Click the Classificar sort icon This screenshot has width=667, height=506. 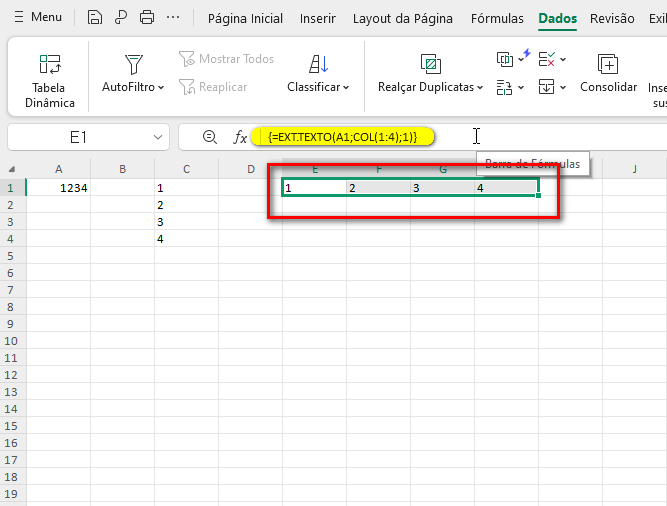coord(318,65)
